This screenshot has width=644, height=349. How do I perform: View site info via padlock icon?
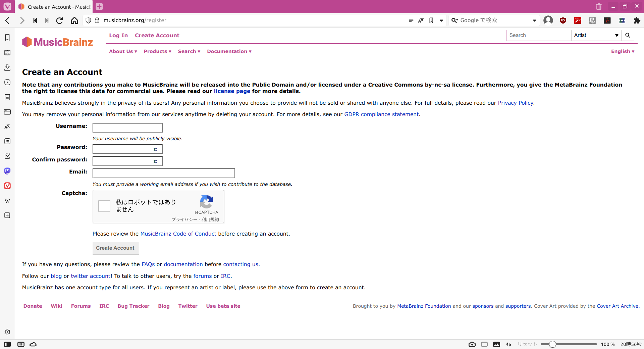coord(97,20)
